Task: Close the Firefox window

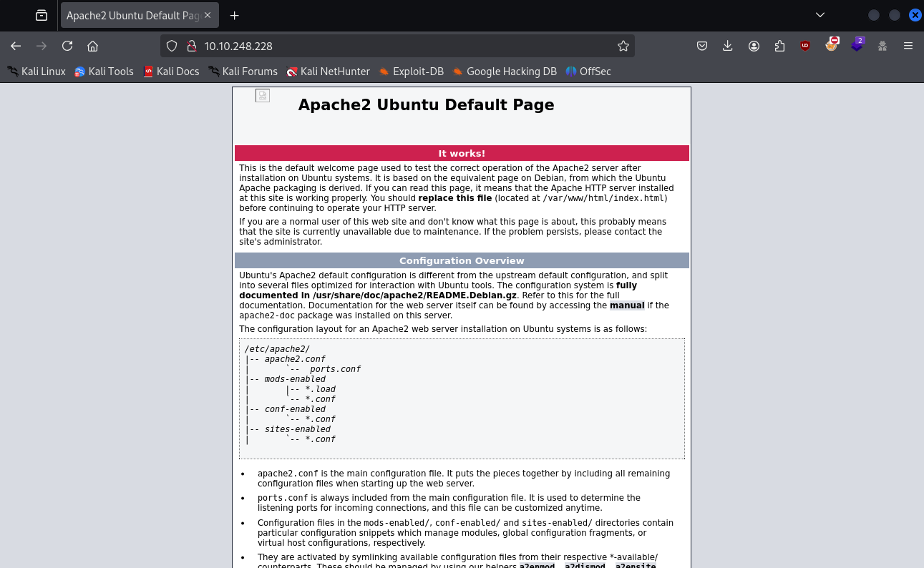Action: [x=915, y=15]
